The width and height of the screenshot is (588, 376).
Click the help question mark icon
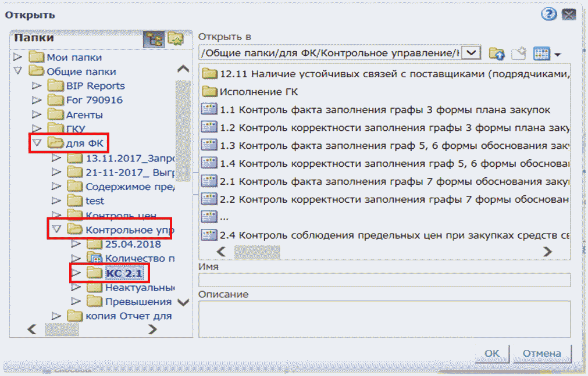(548, 15)
